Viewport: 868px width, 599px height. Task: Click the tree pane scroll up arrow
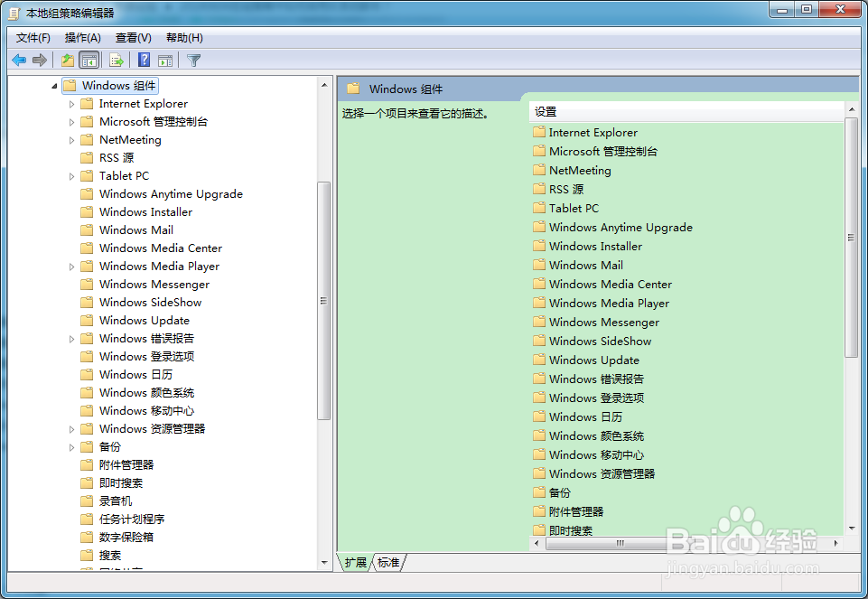324,85
